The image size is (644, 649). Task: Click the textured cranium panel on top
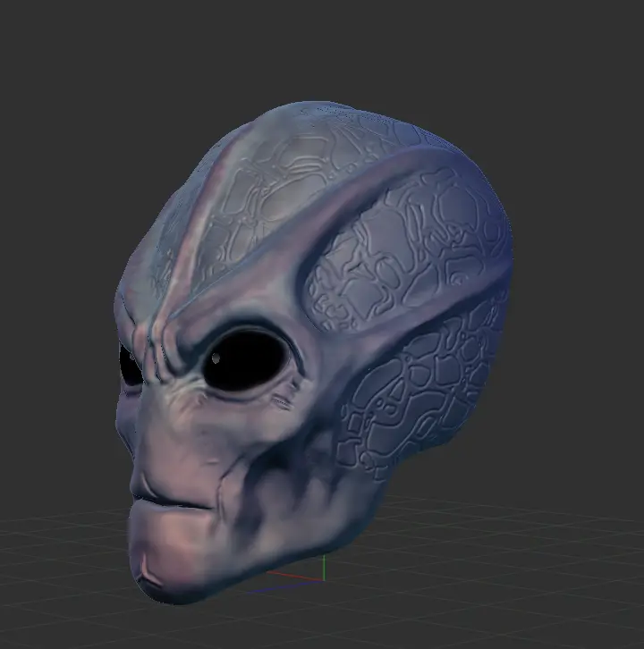[x=295, y=170]
